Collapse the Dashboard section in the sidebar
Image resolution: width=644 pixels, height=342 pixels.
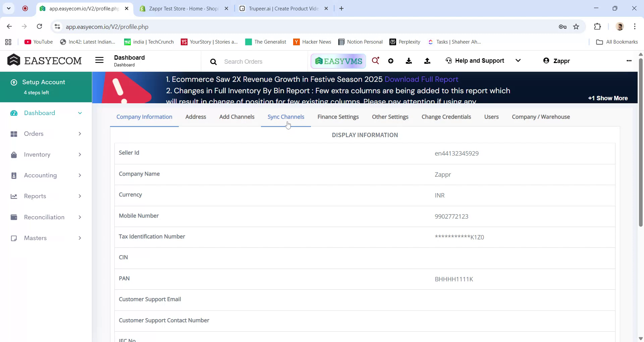(80, 113)
